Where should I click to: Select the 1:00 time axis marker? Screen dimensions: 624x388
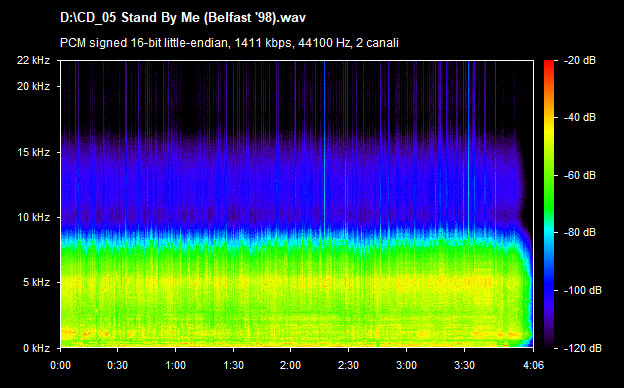[x=175, y=365]
